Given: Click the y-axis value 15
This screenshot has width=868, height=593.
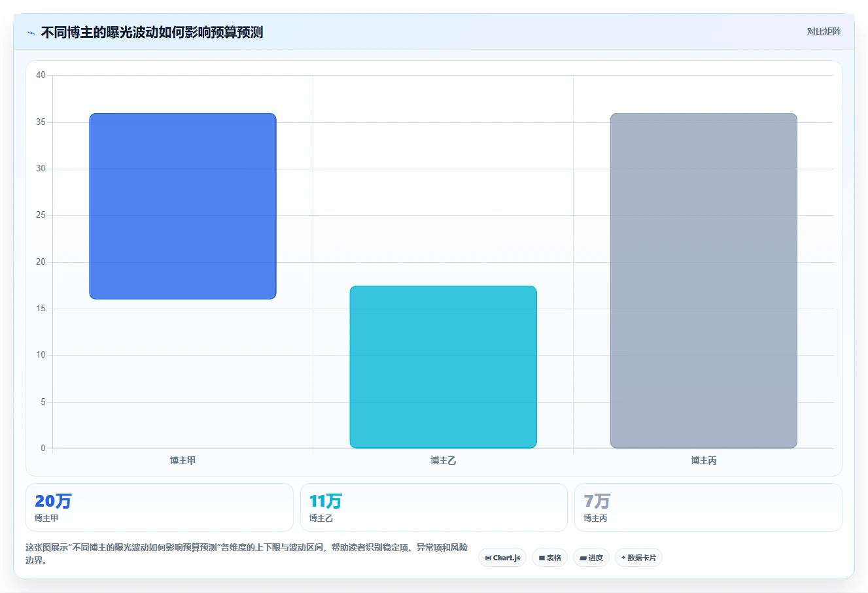Looking at the screenshot, I should click(41, 308).
